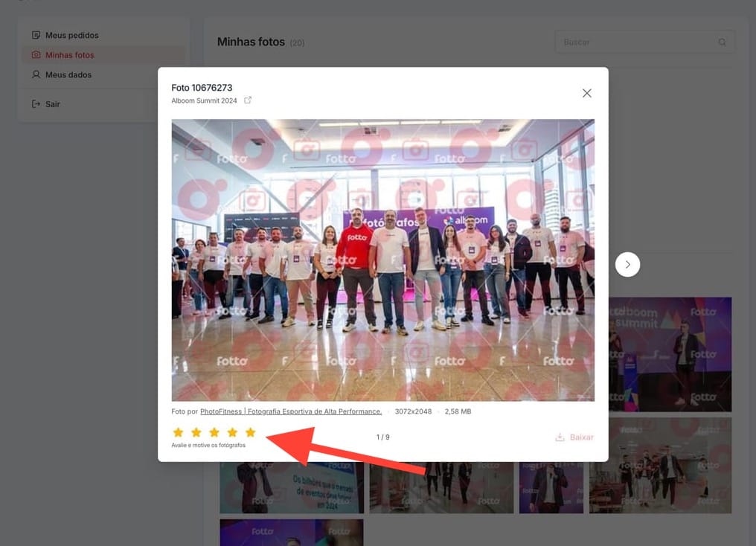Rate the photo one star
Image resolution: width=756 pixels, height=546 pixels.
click(x=178, y=432)
